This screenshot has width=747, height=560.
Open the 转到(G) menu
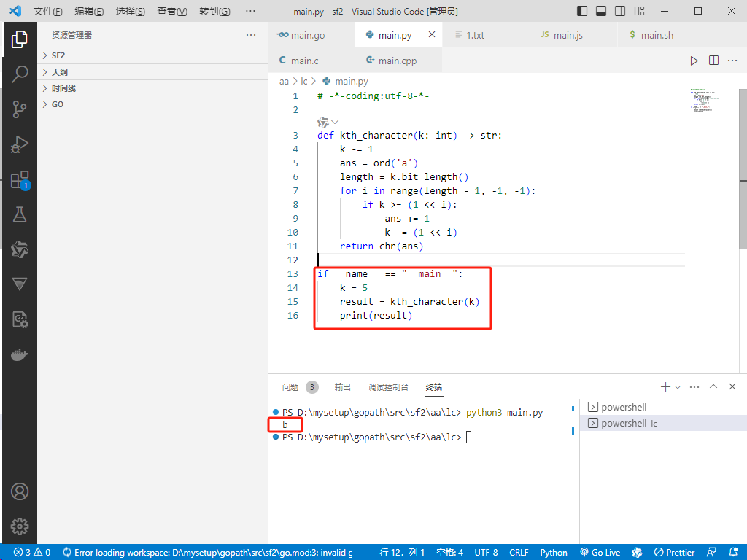tap(214, 11)
